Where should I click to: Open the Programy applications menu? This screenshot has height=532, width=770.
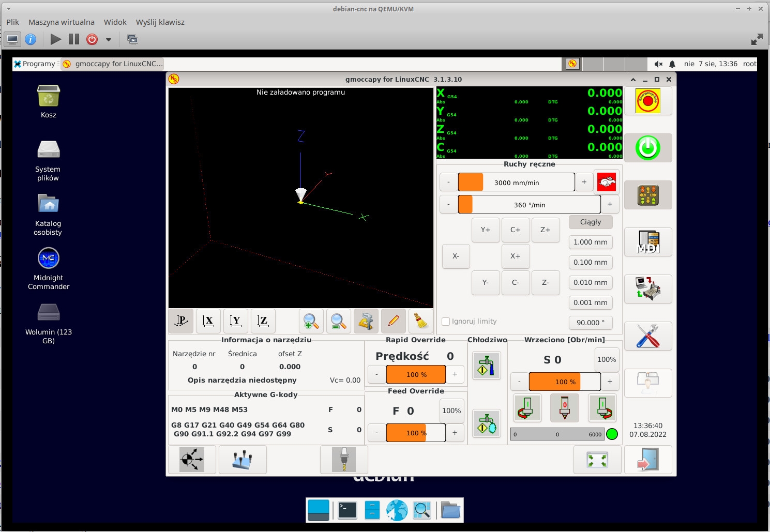click(x=35, y=64)
